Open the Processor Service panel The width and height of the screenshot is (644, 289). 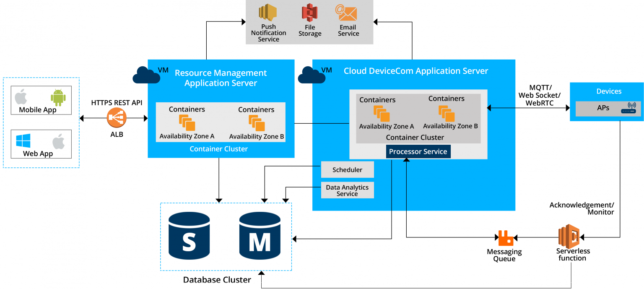pos(418,151)
